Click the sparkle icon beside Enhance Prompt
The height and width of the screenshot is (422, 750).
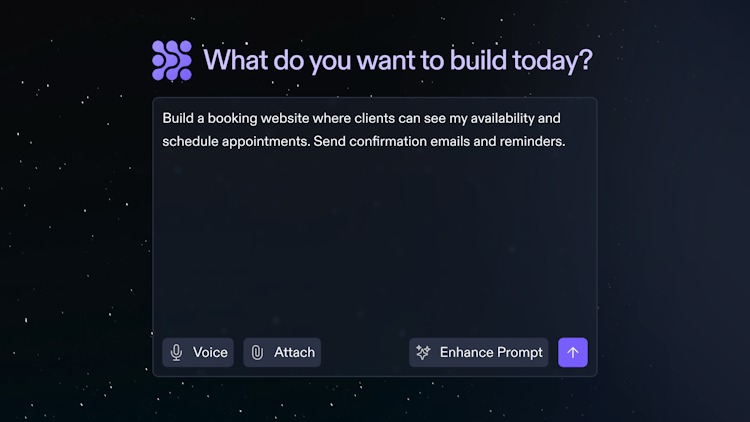pos(423,353)
